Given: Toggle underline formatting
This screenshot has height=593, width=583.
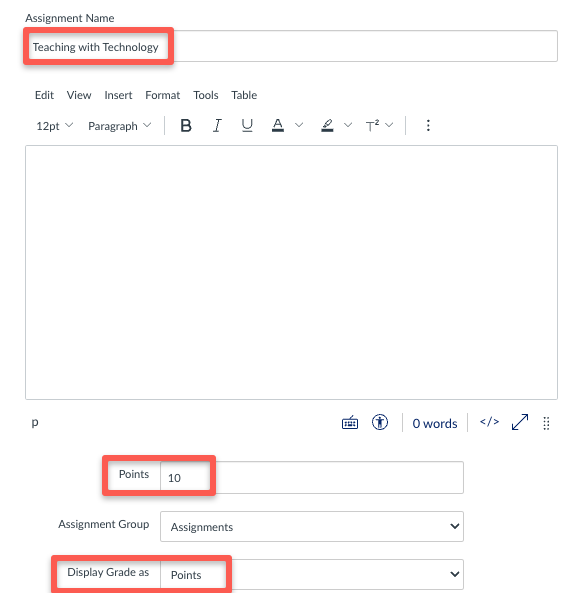Looking at the screenshot, I should pyautogui.click(x=247, y=126).
